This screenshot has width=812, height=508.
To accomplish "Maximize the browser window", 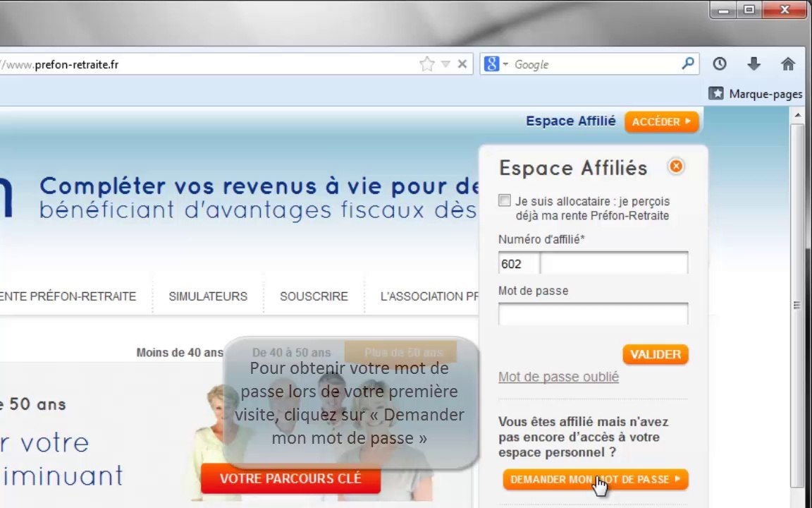I will 749,10.
